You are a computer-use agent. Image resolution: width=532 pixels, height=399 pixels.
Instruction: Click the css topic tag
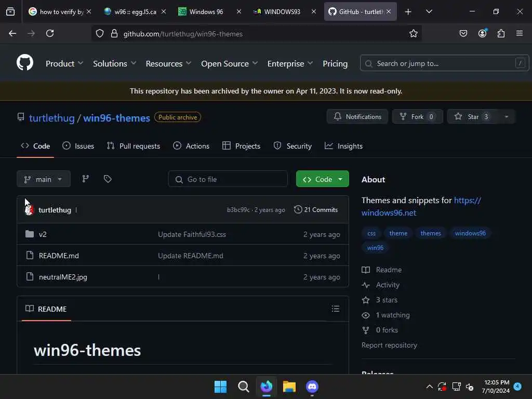click(371, 233)
